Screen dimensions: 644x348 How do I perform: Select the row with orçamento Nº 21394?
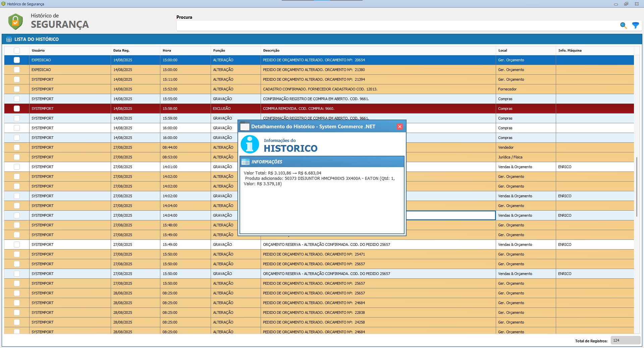coord(314,79)
